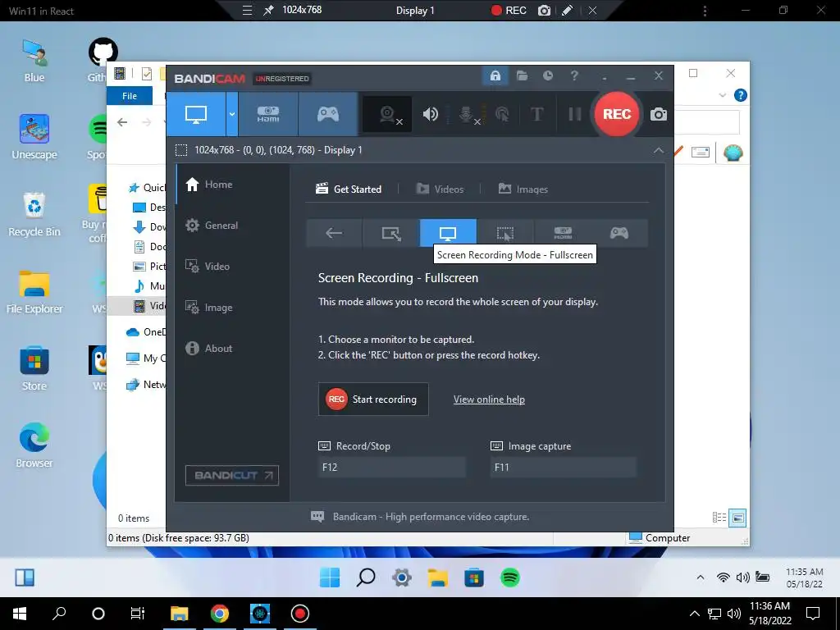
Task: Click the Image capture hotkey field F11
Action: coord(563,467)
